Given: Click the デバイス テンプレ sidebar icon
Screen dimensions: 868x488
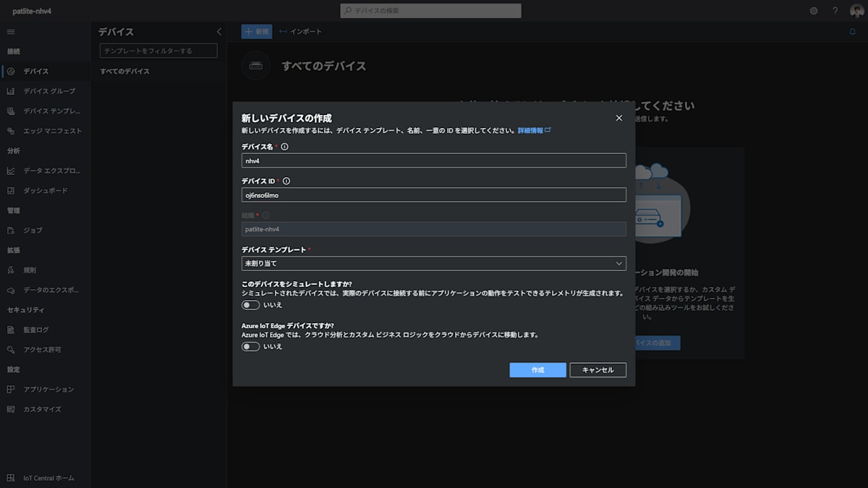Looking at the screenshot, I should tap(11, 111).
